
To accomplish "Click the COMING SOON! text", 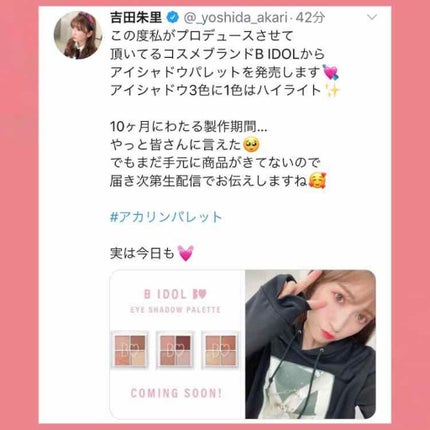I will coord(176,393).
